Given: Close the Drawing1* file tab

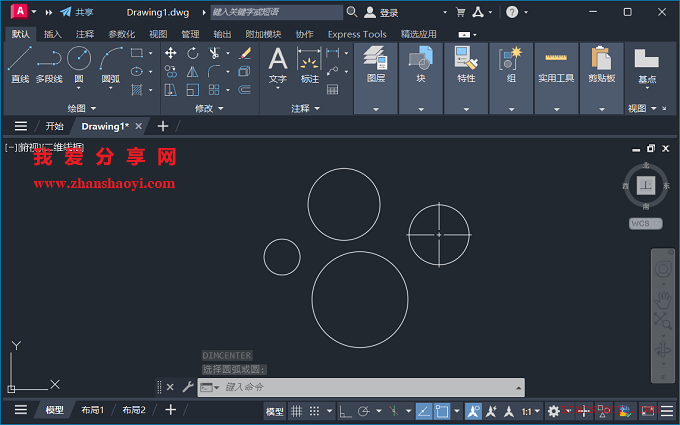Looking at the screenshot, I should coord(138,126).
